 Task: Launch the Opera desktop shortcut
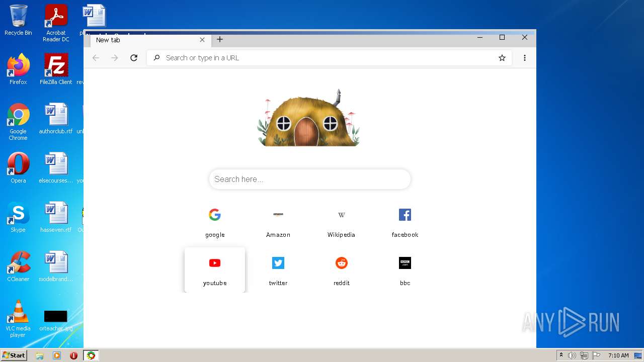[x=18, y=168]
